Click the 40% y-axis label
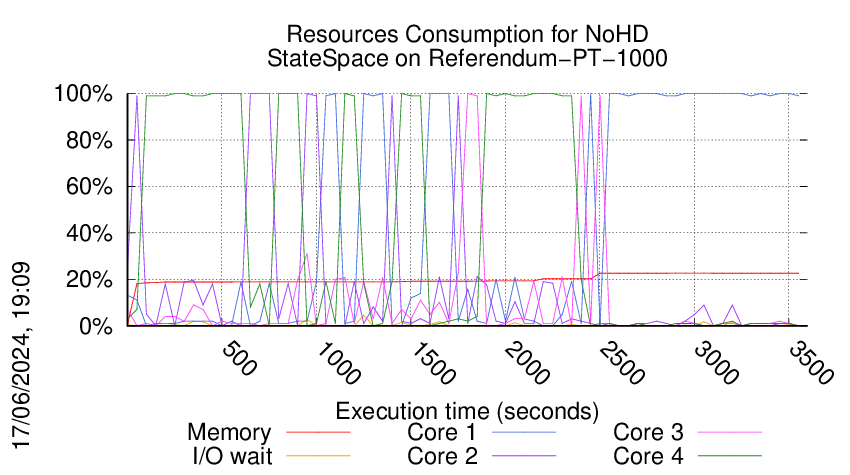 (x=89, y=233)
